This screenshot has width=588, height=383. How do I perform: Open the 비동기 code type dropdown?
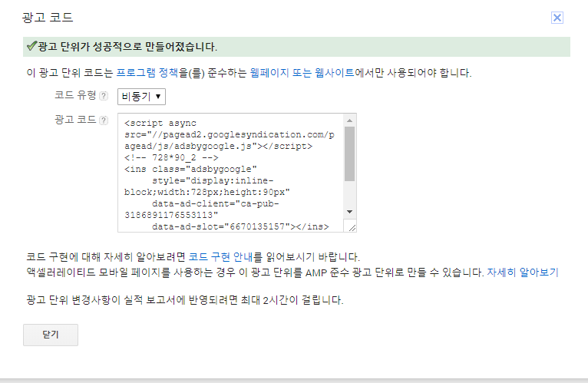click(x=141, y=97)
